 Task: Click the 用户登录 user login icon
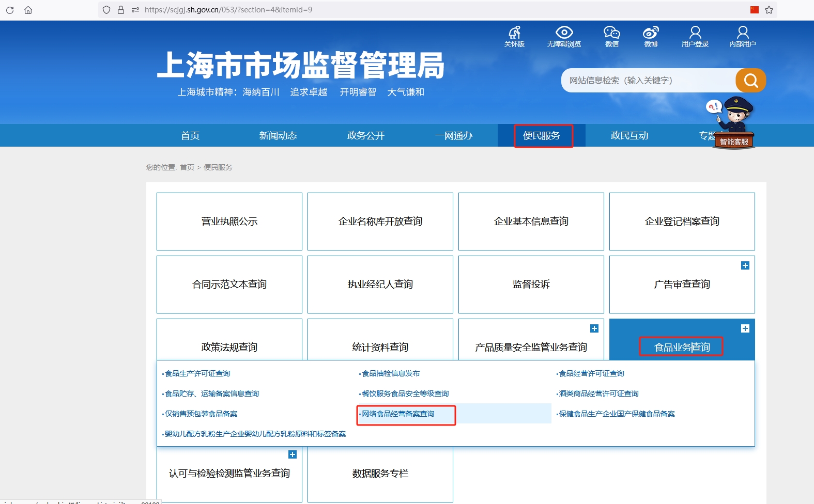(x=695, y=33)
